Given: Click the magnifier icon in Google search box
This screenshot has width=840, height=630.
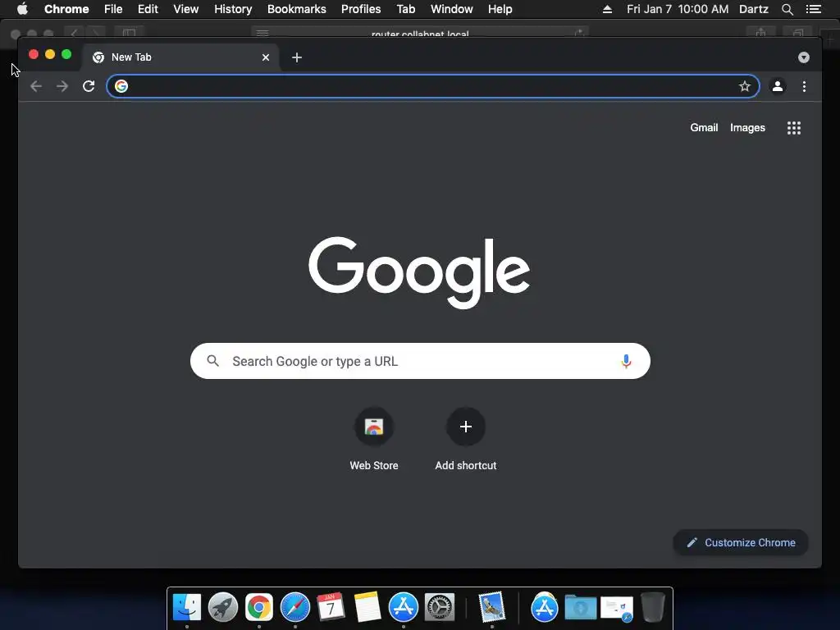Looking at the screenshot, I should [212, 361].
